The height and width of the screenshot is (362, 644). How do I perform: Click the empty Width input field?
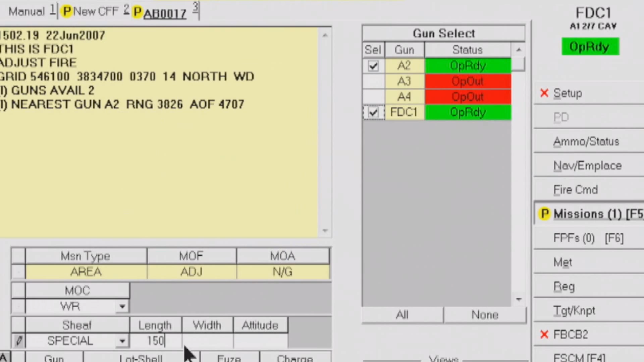point(207,341)
